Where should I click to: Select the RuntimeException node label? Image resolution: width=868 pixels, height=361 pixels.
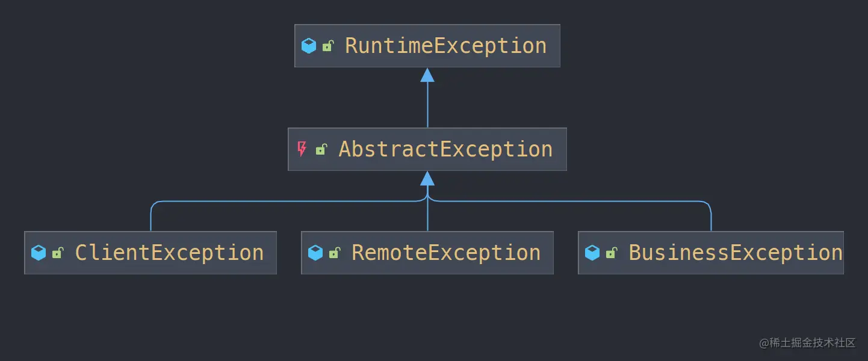coord(445,46)
